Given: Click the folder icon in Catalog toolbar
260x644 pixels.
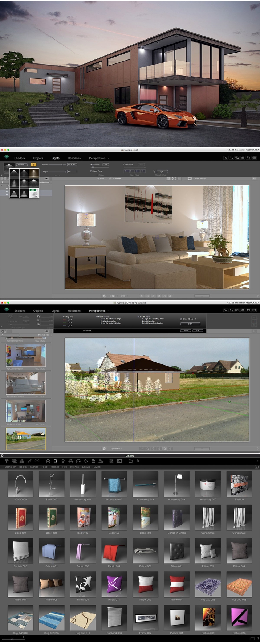Looking at the screenshot, I should click(x=131, y=461).
